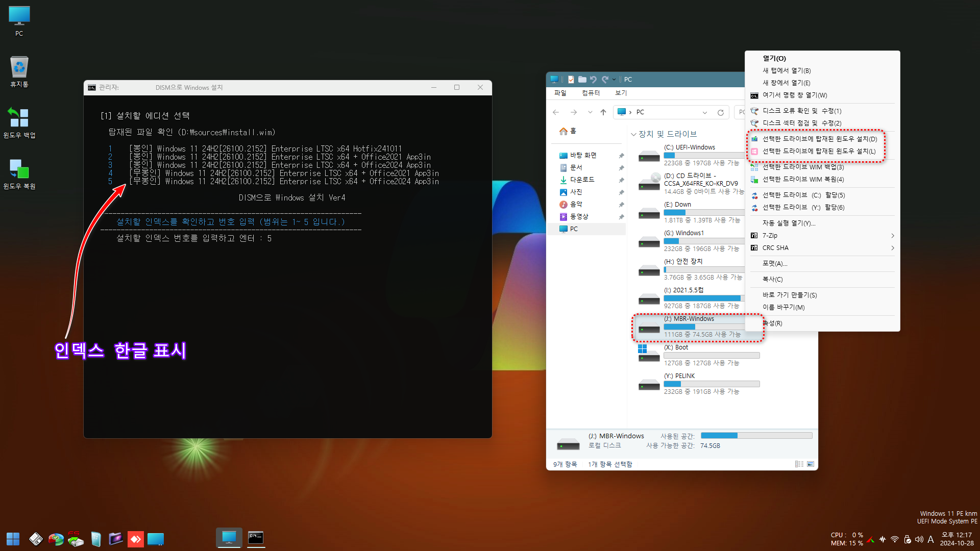
Task: Select the (E:) Down drive
Action: coord(690,212)
